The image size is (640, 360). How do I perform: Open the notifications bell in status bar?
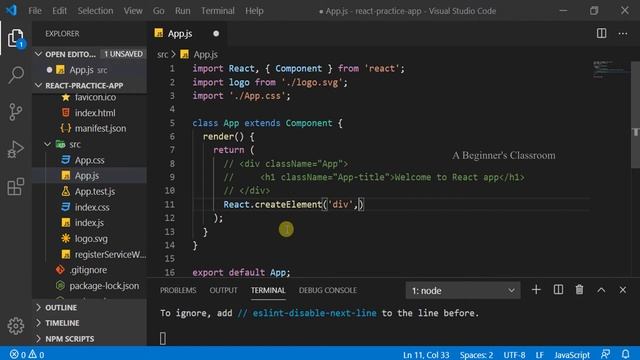tap(625, 354)
